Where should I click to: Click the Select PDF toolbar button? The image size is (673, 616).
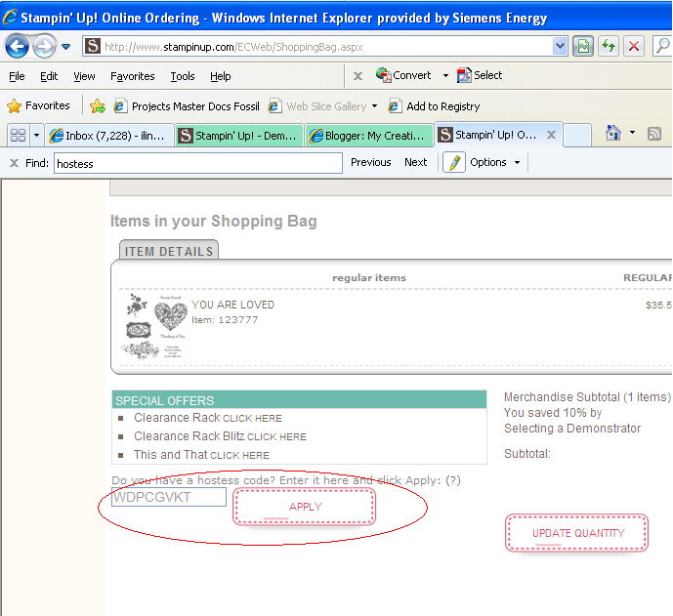[480, 75]
